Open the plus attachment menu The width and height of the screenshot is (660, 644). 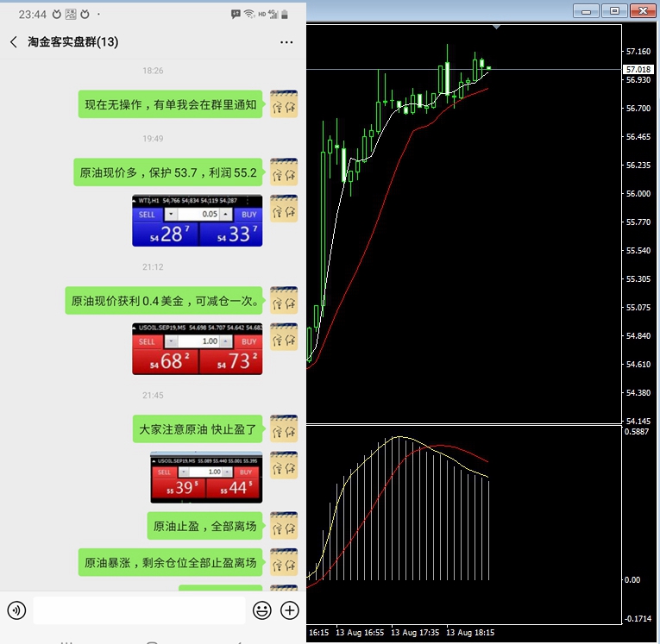point(290,610)
